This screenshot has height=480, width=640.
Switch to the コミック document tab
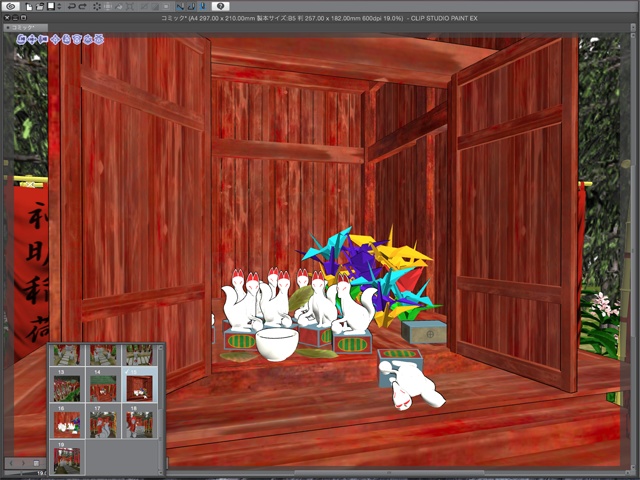pyautogui.click(x=25, y=27)
